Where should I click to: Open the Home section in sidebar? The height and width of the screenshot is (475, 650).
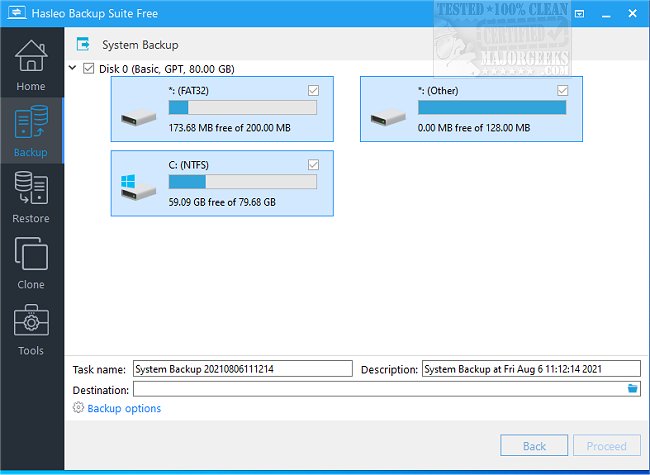[31, 65]
